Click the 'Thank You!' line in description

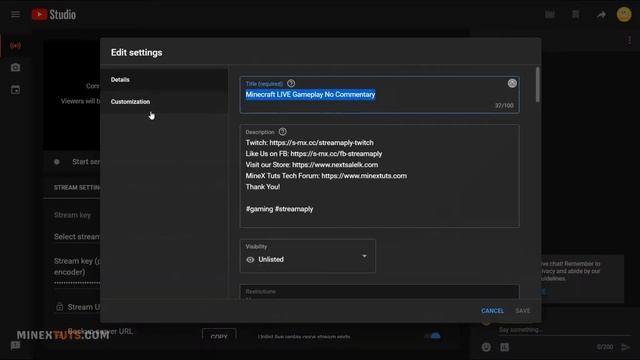coord(263,187)
